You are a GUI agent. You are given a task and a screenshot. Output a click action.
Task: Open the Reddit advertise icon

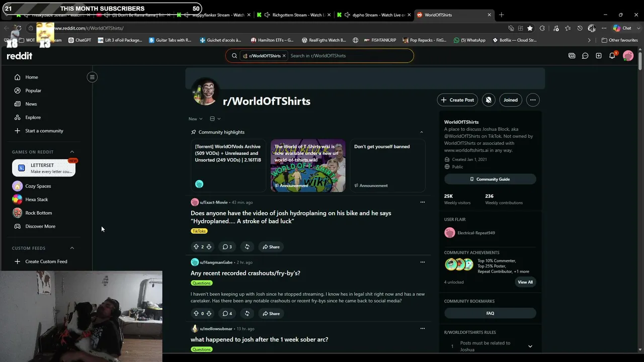pyautogui.click(x=572, y=56)
